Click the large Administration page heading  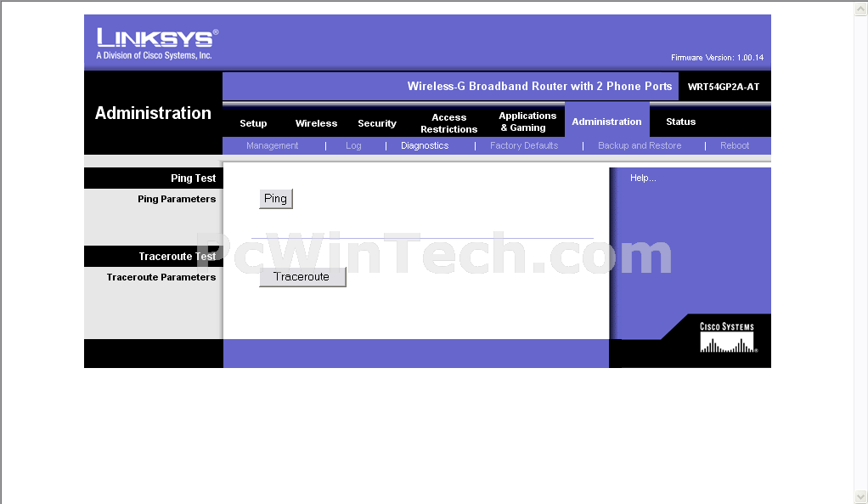(x=153, y=113)
